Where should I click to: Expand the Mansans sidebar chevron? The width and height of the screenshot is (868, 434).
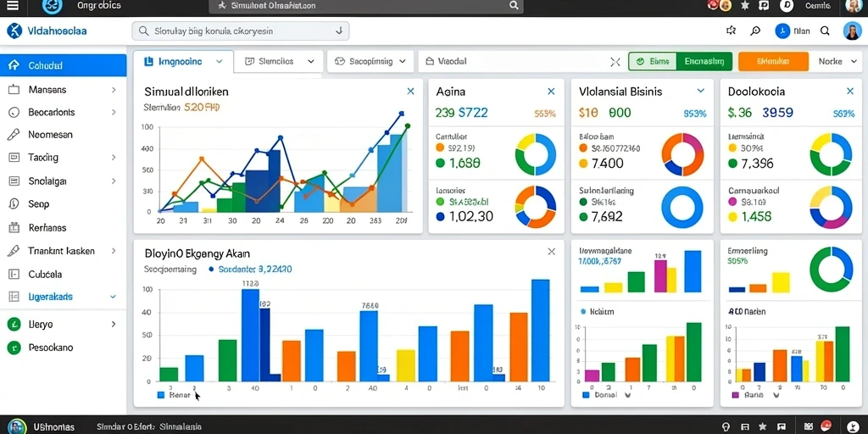click(114, 89)
